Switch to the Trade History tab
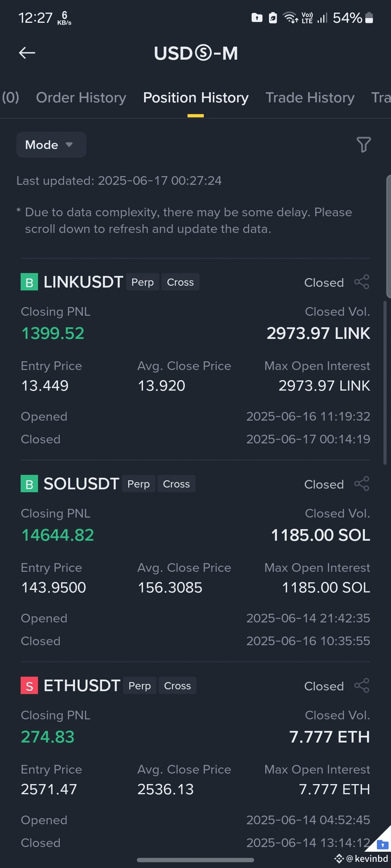 310,98
